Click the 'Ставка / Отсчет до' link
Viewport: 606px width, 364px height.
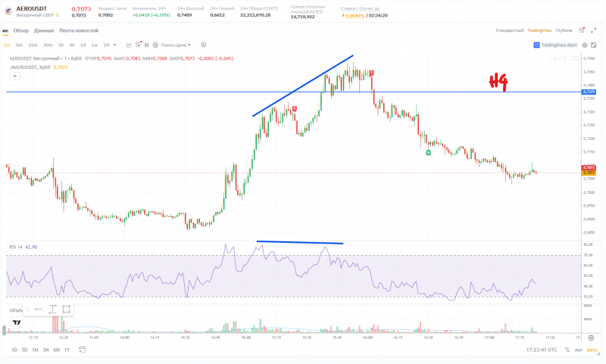coord(360,8)
